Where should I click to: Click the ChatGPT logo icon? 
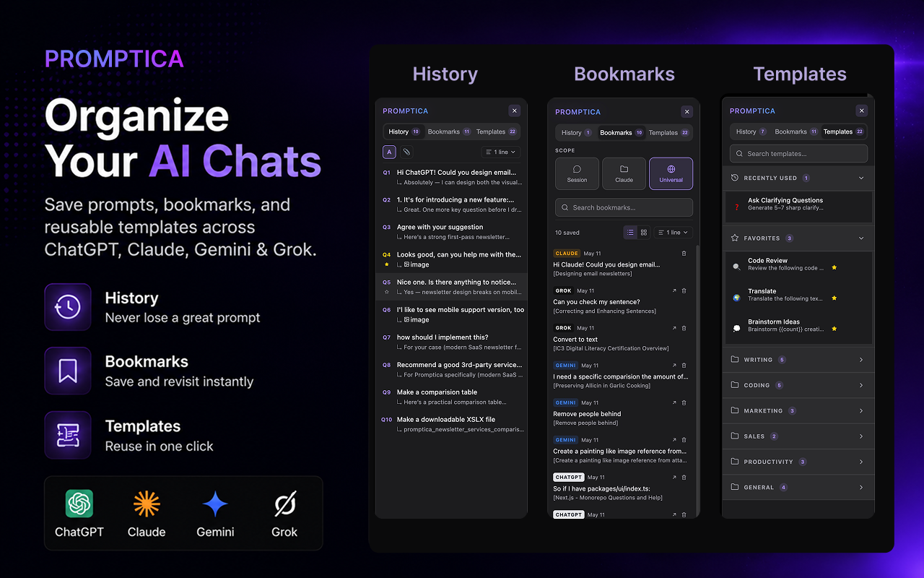coord(79,504)
